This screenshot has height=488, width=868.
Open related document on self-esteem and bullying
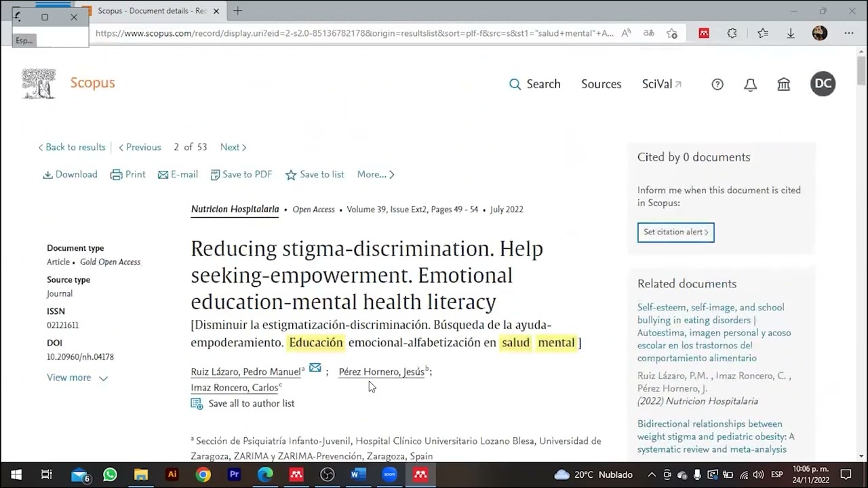tap(714, 332)
